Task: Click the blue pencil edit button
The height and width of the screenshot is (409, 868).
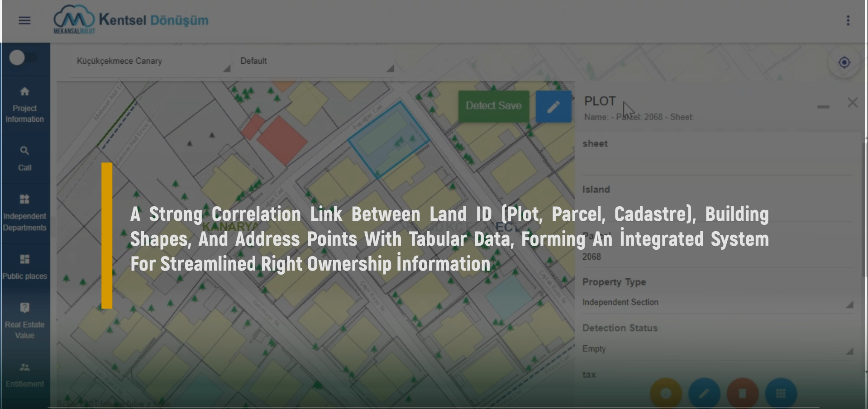Action: point(553,106)
